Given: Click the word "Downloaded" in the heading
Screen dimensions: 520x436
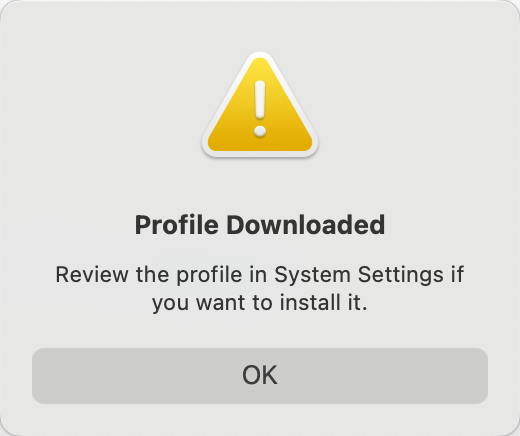Looking at the screenshot, I should (x=306, y=225).
